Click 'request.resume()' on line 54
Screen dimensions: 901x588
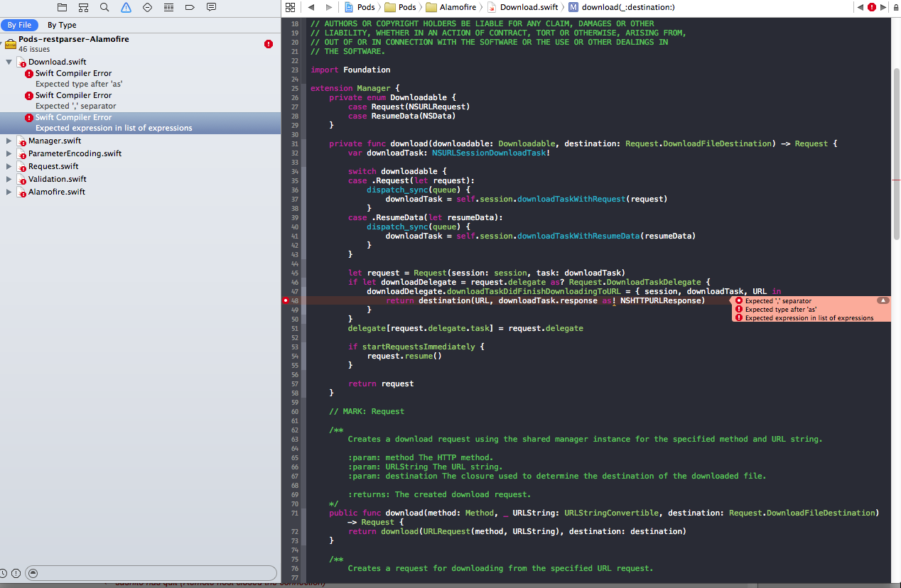[404, 356]
